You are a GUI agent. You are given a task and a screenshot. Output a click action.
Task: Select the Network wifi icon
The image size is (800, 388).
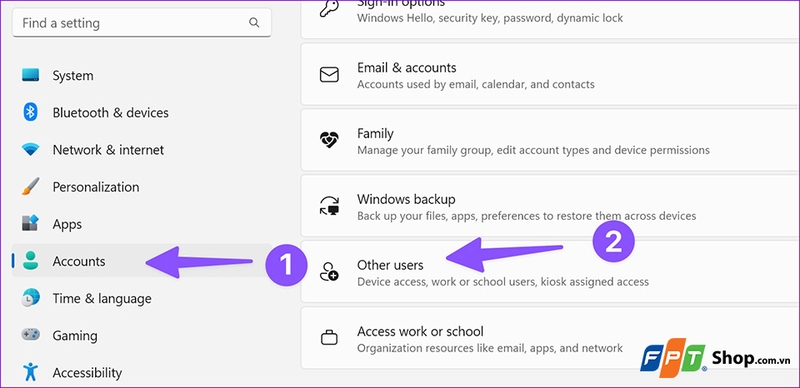coord(31,150)
